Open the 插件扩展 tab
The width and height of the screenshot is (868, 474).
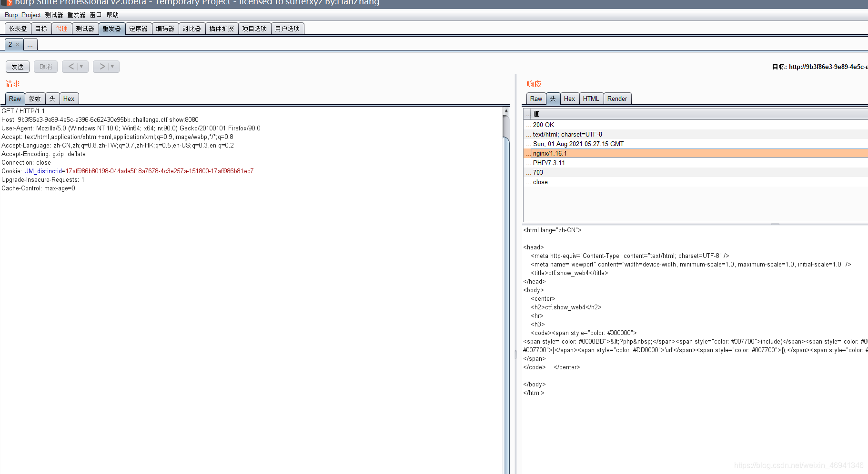[x=222, y=29]
